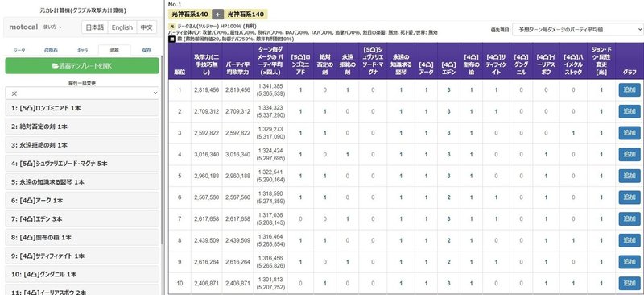Click 武器テンプレートを開く green button
Screen dimensions: 644x295
82,66
